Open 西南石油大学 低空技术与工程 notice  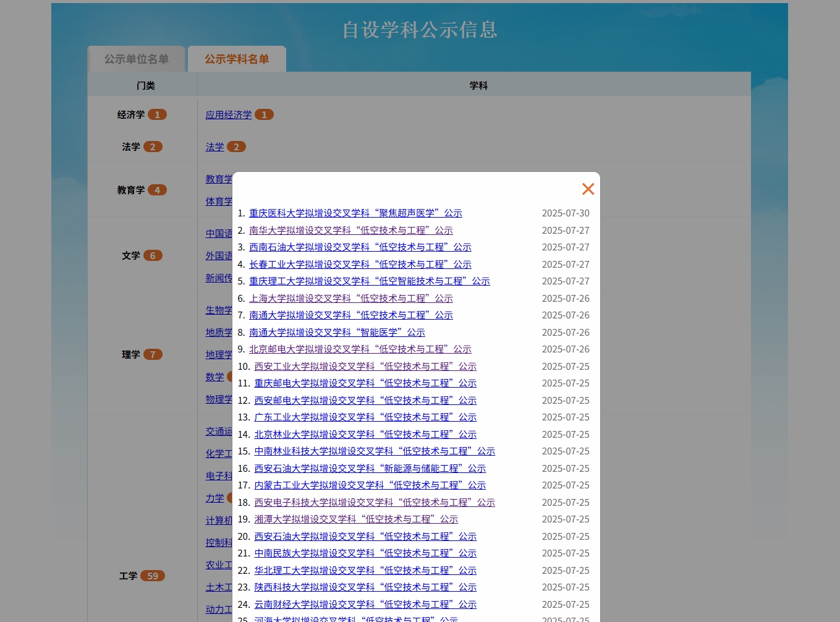click(x=360, y=247)
